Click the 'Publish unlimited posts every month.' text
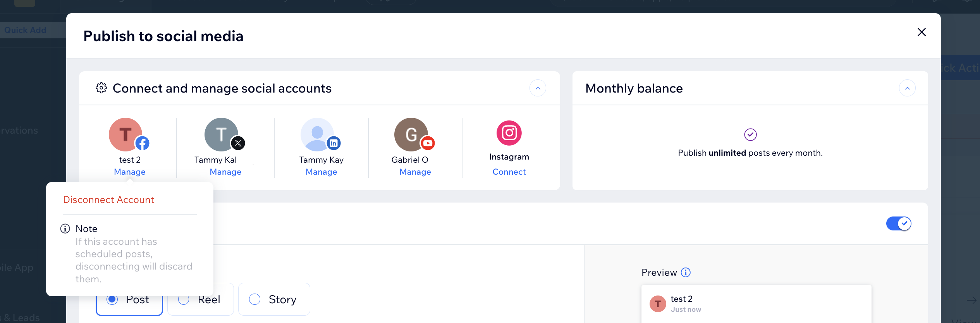Screen dimensions: 980x323 coord(750,153)
